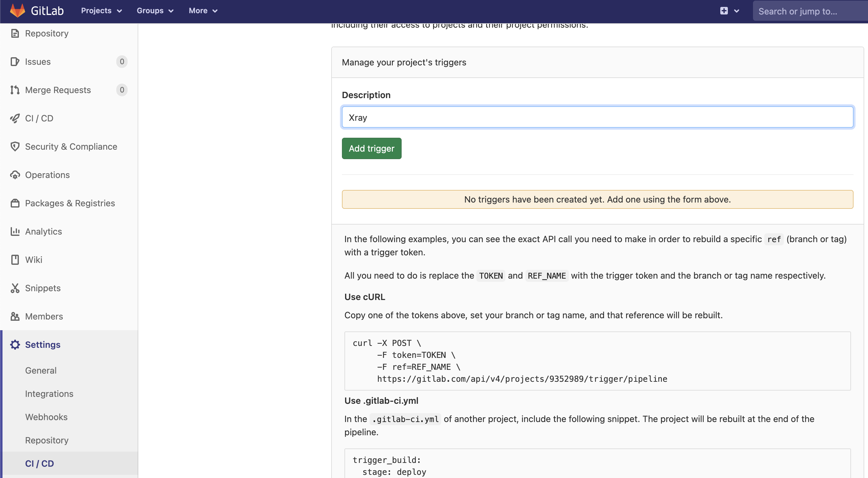Click the Analytics chart icon
This screenshot has width=868, height=478.
coord(15,231)
